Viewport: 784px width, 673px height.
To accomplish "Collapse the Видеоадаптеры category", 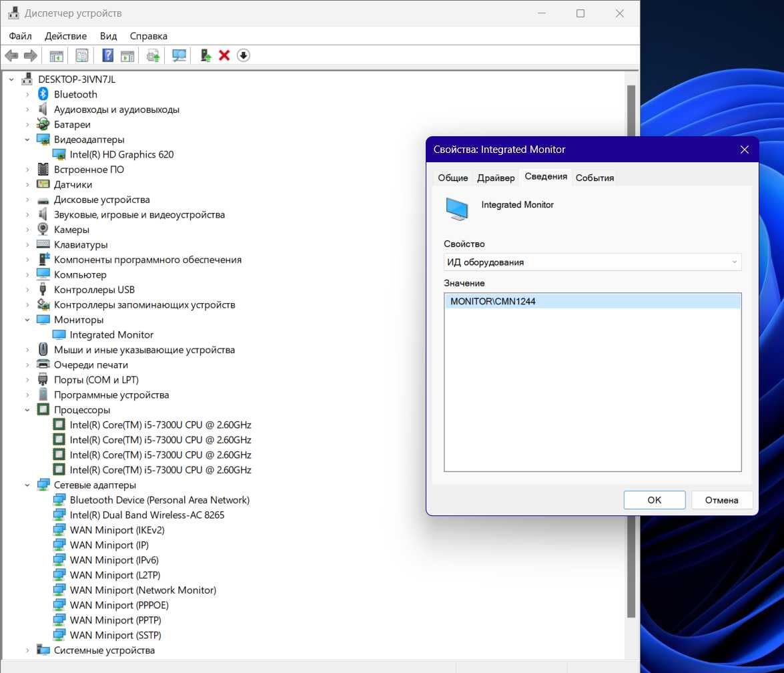I will (x=27, y=139).
